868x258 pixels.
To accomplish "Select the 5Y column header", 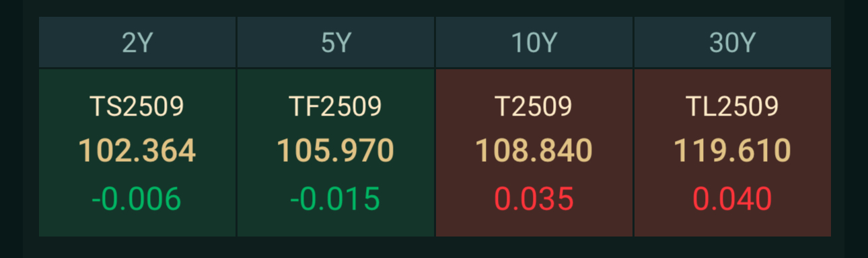I will click(336, 42).
